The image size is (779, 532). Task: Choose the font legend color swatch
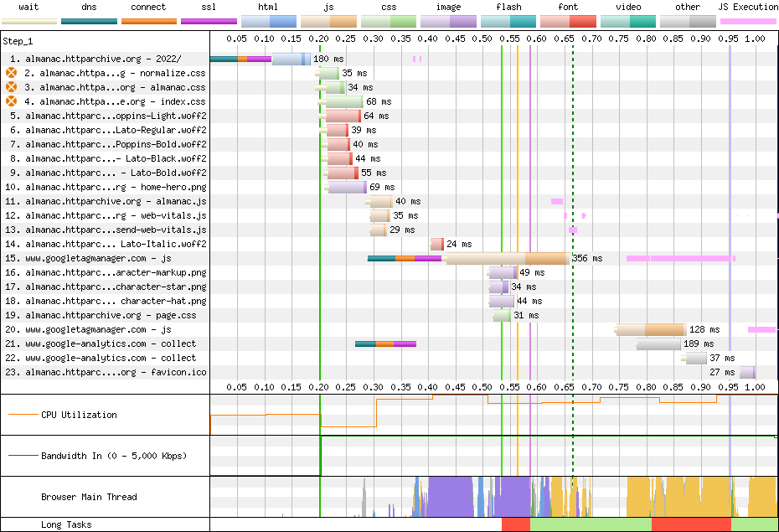[568, 21]
